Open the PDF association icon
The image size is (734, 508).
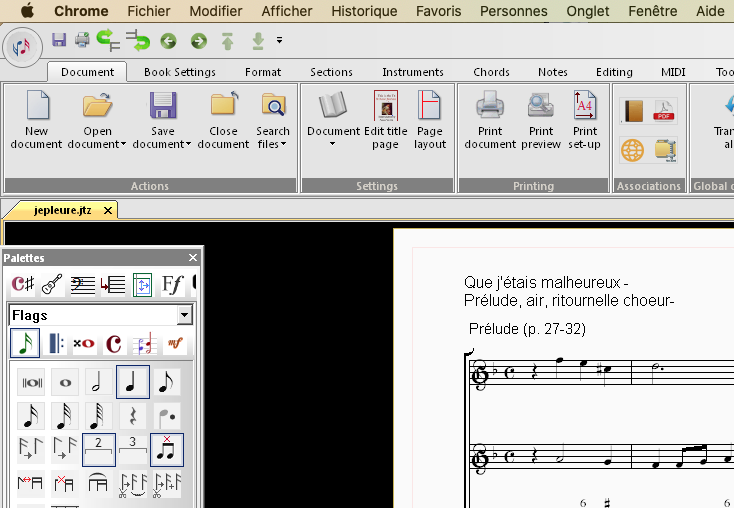coord(666,111)
